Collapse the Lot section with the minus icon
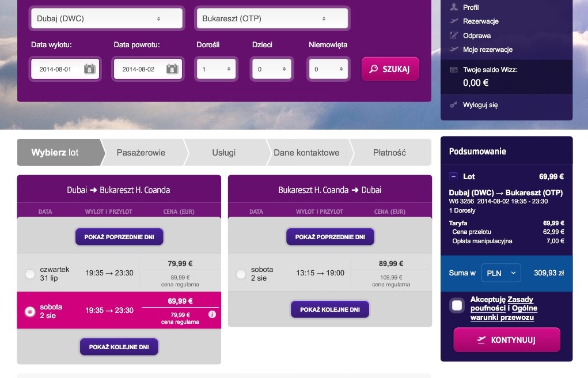Image resolution: width=588 pixels, height=378 pixels. (x=453, y=176)
